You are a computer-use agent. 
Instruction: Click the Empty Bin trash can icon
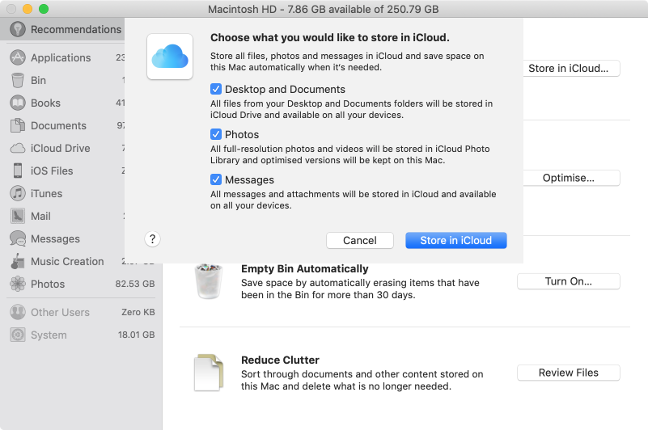click(210, 281)
